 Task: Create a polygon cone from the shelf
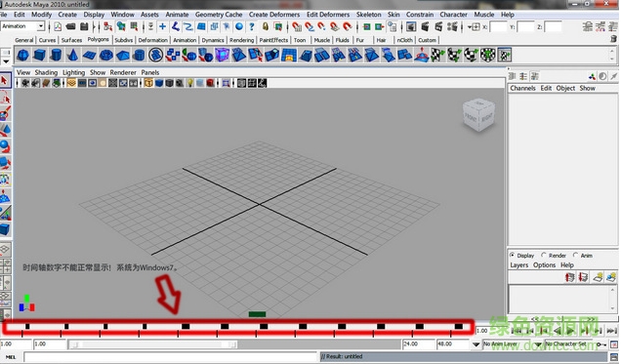[72, 55]
